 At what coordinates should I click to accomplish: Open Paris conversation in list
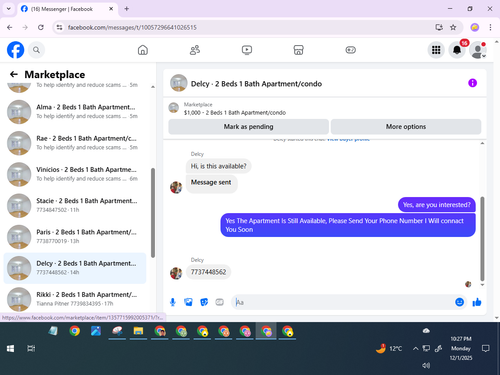(75, 237)
